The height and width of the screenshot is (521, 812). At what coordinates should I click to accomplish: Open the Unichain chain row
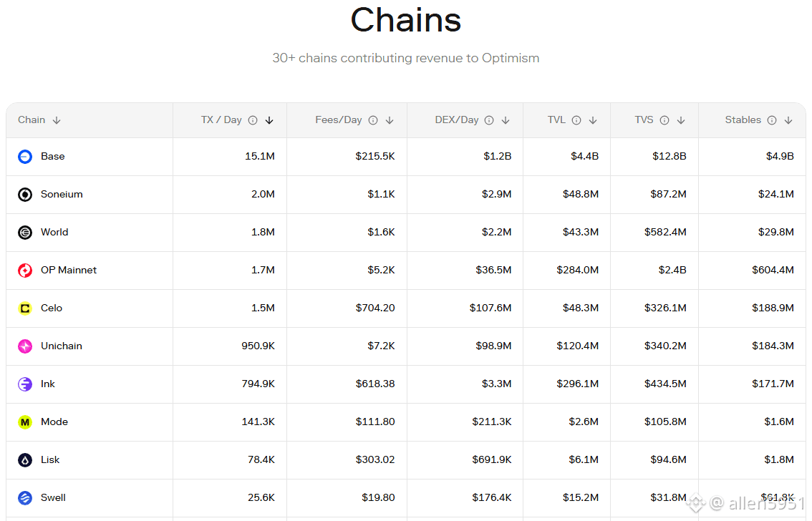coord(62,346)
